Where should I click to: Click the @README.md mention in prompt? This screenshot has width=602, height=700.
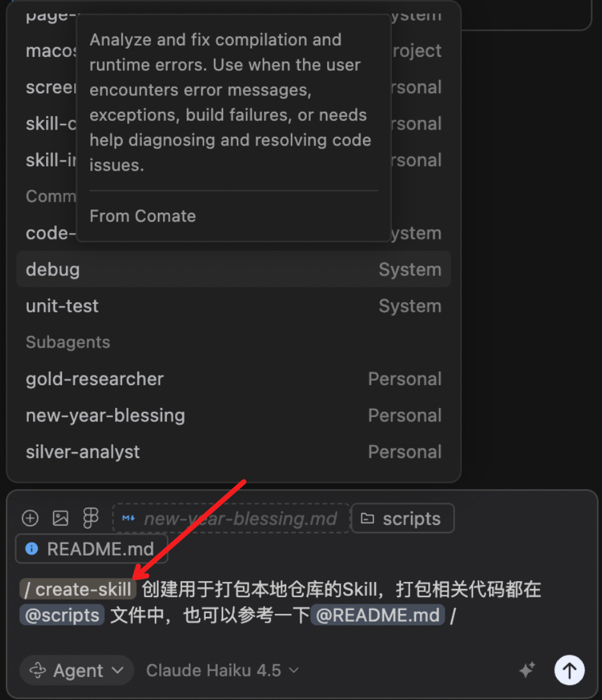(377, 615)
